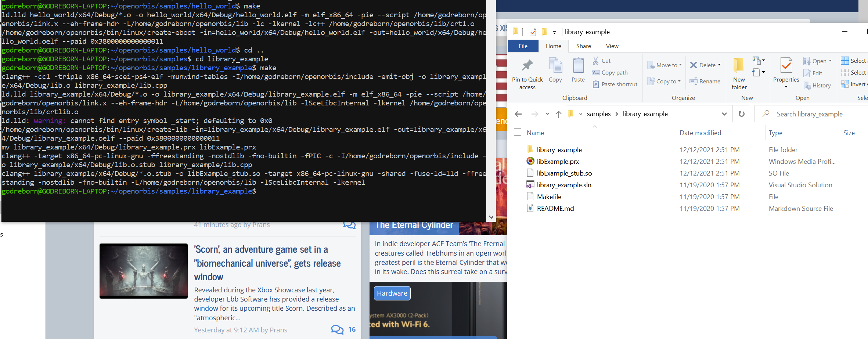Image resolution: width=868 pixels, height=339 pixels.
Task: Click the Paste clipboard icon
Action: [x=578, y=66]
